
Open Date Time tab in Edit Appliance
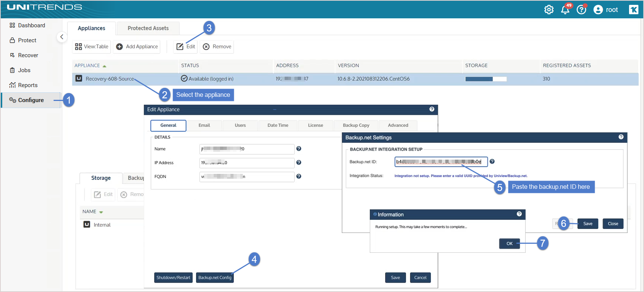pyautogui.click(x=278, y=126)
